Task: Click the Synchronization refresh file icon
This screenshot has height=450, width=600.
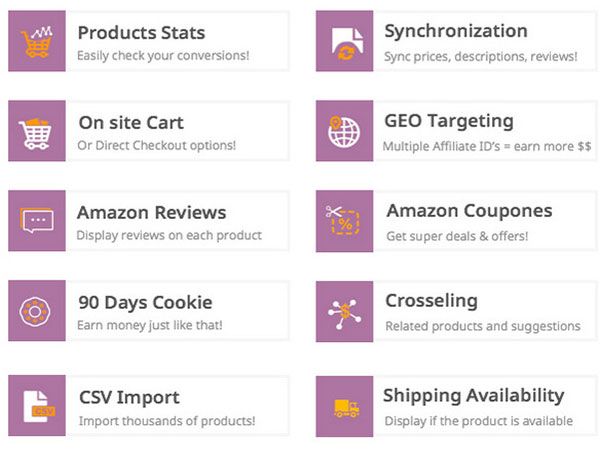Action: pos(344,42)
